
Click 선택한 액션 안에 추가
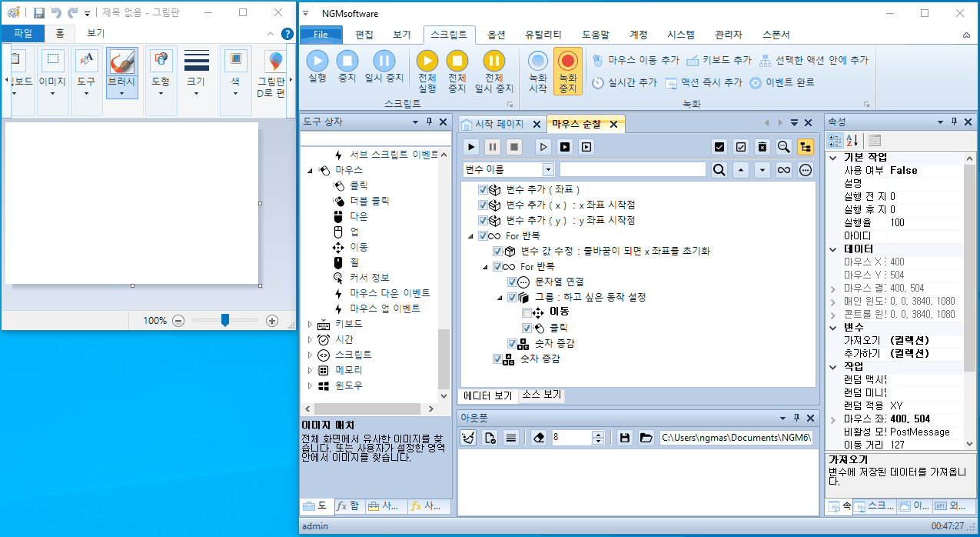813,59
